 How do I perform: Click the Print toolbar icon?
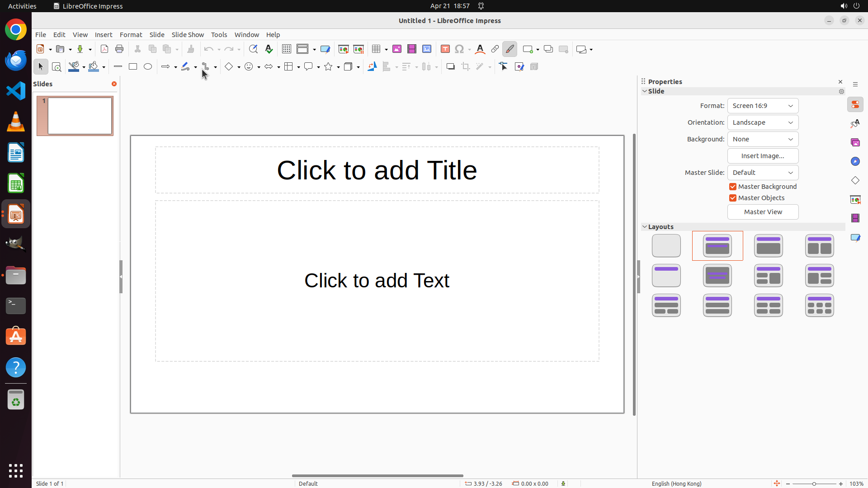point(119,49)
